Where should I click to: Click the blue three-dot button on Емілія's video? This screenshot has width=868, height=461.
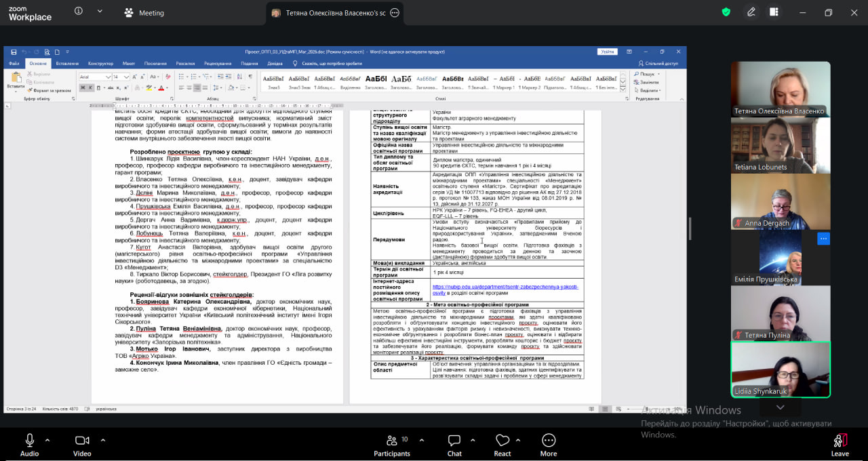pos(823,239)
